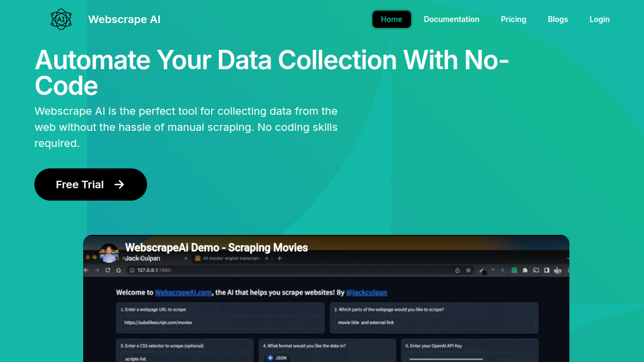Click the @jackculpan link in demo video

(x=367, y=293)
